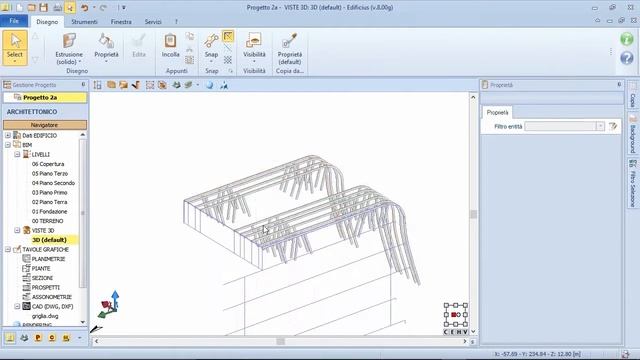Open the Proprietà ribbon tool

coord(106,48)
